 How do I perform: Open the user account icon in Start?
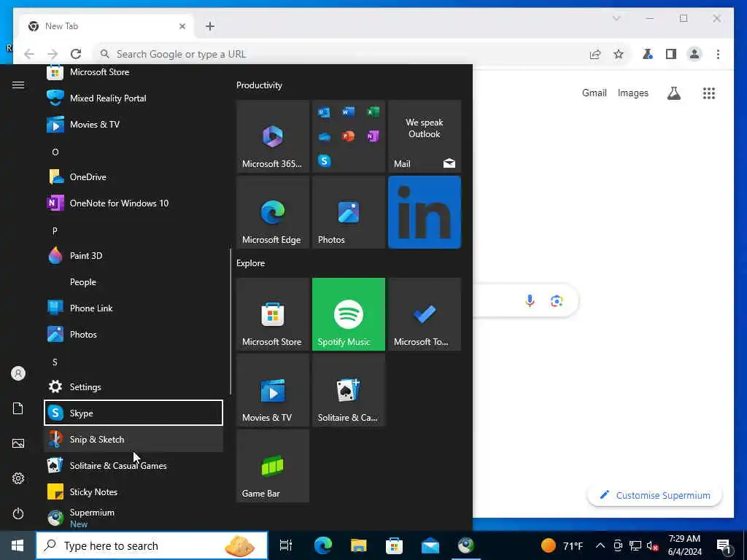pyautogui.click(x=18, y=373)
